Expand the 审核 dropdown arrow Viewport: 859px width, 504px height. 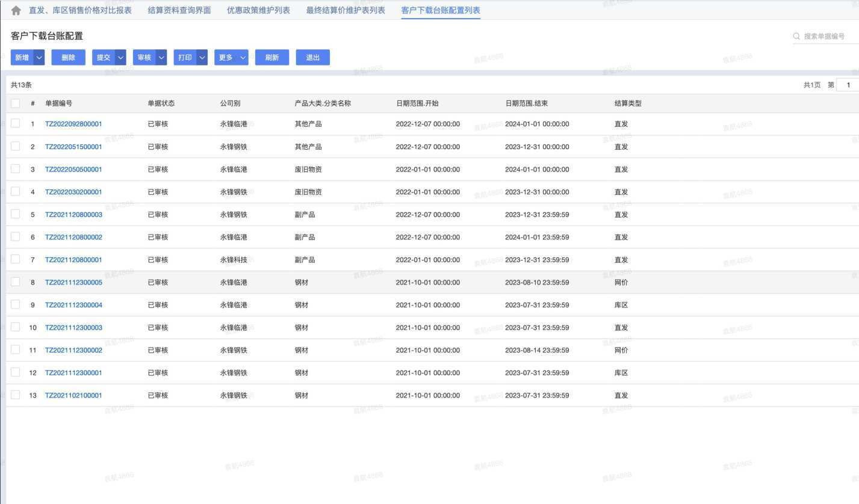[161, 58]
